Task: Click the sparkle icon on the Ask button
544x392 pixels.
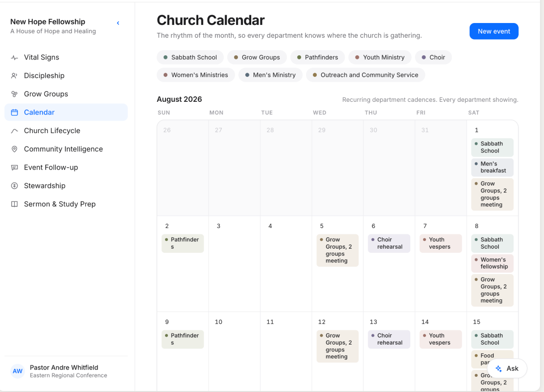Action: pyautogui.click(x=498, y=369)
